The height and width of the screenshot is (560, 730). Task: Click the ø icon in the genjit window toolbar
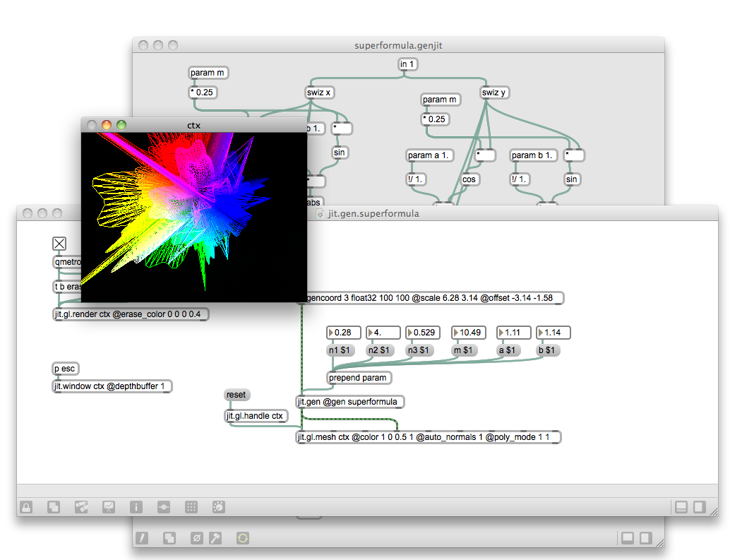coord(196,538)
